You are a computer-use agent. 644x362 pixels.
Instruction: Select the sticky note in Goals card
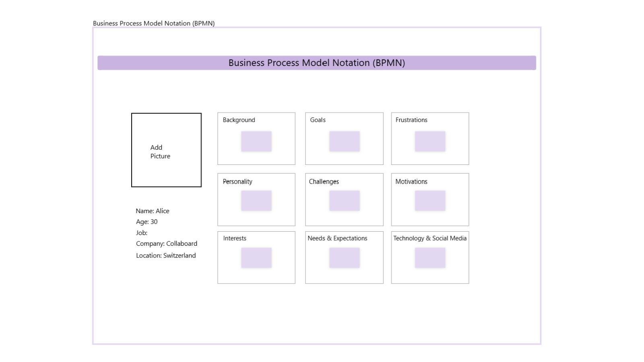tap(345, 141)
